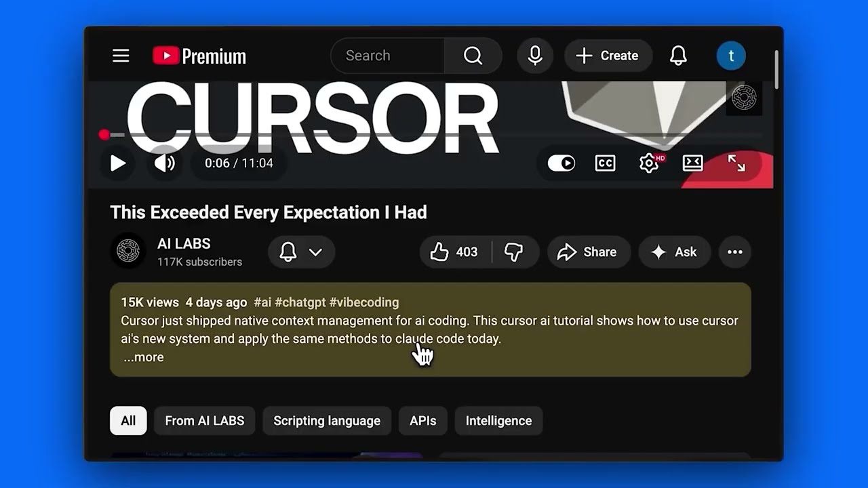Enter full screen mode
The image size is (868, 488).
coord(736,163)
